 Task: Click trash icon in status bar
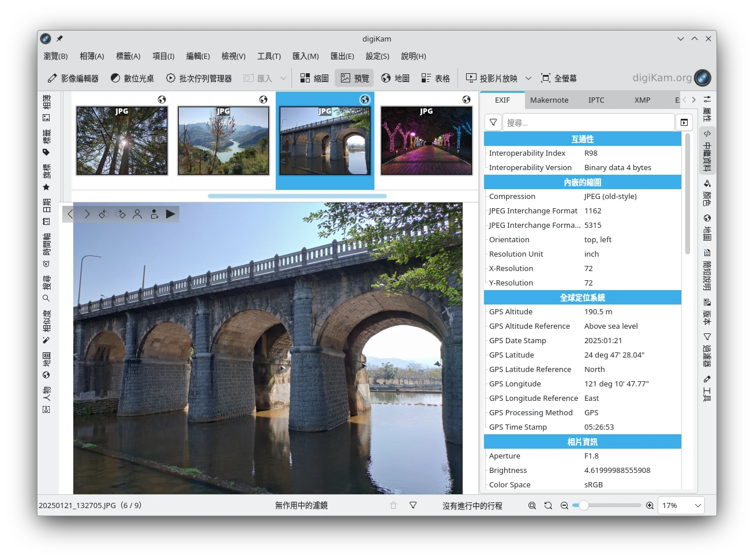point(393,506)
